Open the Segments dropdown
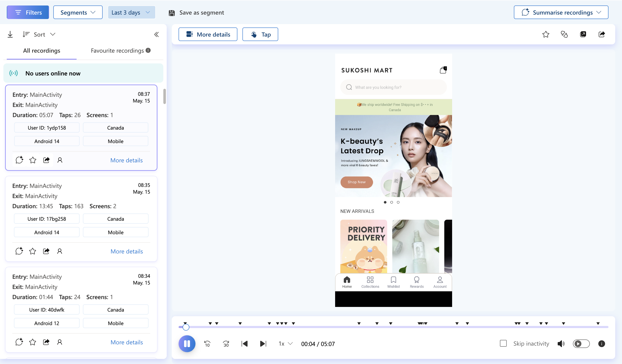The height and width of the screenshot is (364, 622). tap(78, 12)
